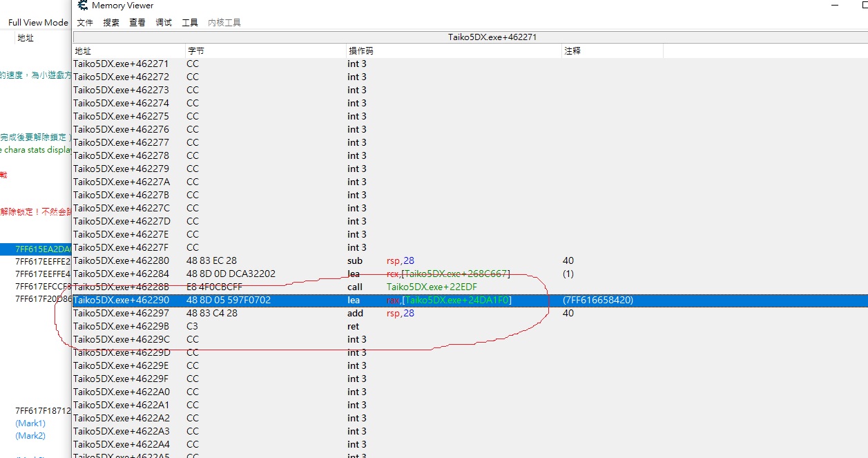Screen dimensions: 868x458
Task: Click the Cheat Engine icon in title bar
Action: pyautogui.click(x=83, y=6)
